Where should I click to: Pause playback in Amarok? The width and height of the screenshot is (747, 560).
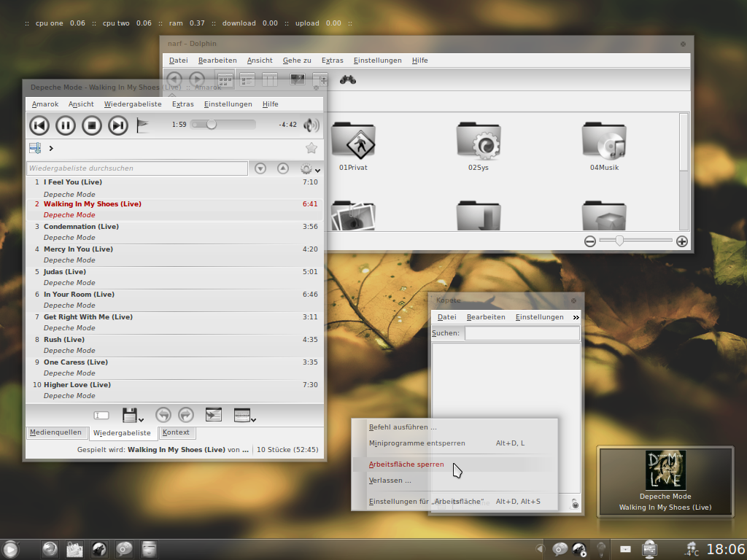[65, 125]
